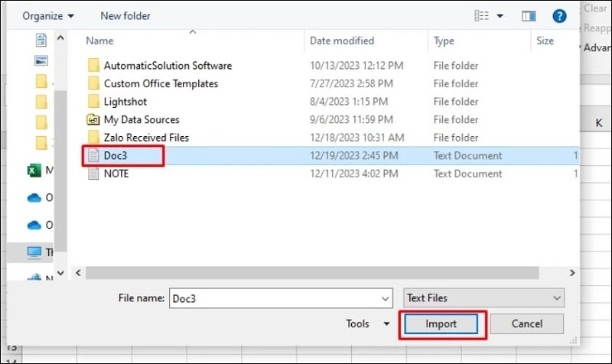Open the Organize dropdown menu
The height and width of the screenshot is (364, 612).
[x=48, y=15]
